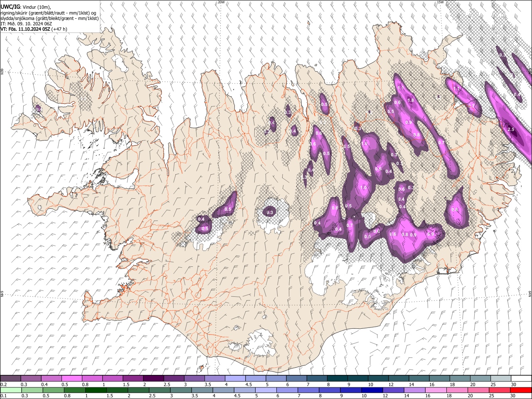Click the 15W longitude label
This screenshot has height=399, width=532.
coord(440,2)
